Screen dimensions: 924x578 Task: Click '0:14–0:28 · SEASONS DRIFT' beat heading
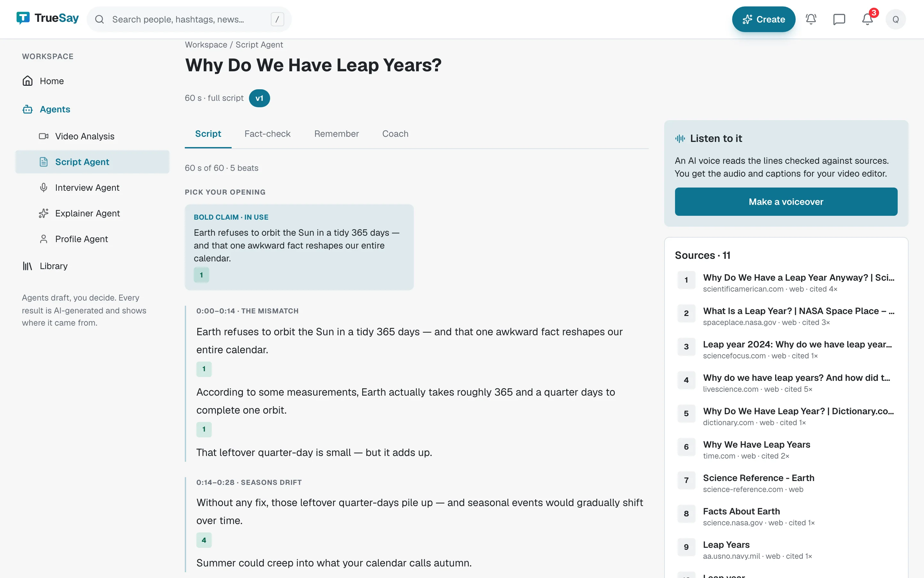249,482
